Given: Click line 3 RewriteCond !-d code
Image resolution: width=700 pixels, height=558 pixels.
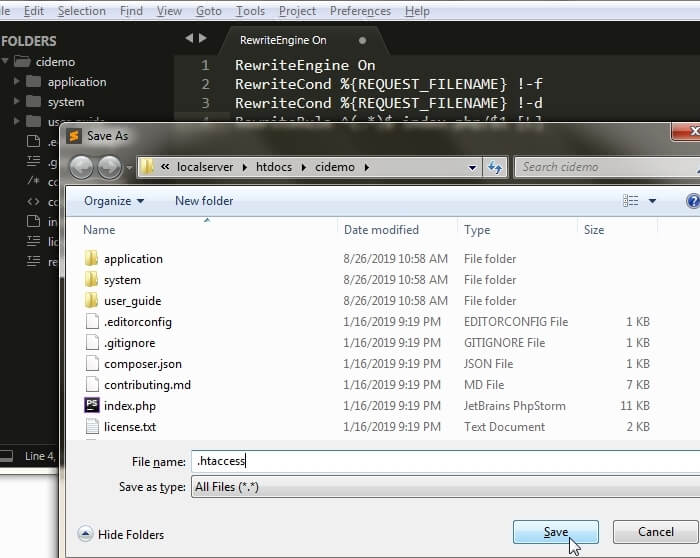Looking at the screenshot, I should pyautogui.click(x=388, y=103).
